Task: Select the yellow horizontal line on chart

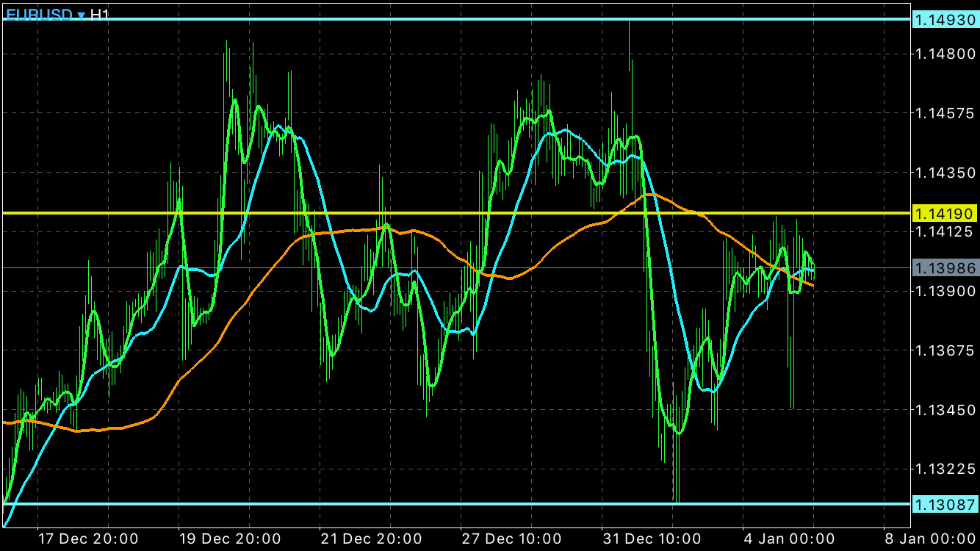Action: 455,213
